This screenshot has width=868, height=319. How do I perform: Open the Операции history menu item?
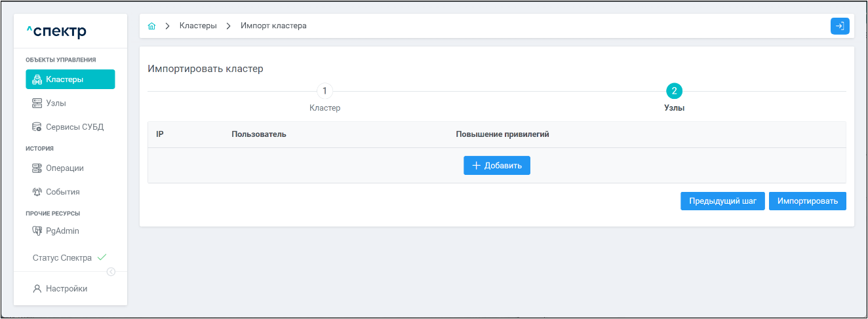(65, 168)
